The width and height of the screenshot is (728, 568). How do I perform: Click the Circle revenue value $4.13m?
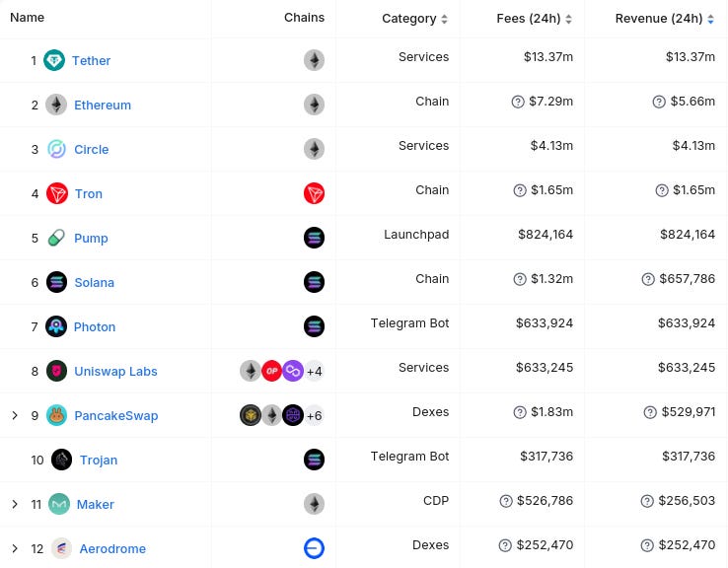pyautogui.click(x=693, y=146)
